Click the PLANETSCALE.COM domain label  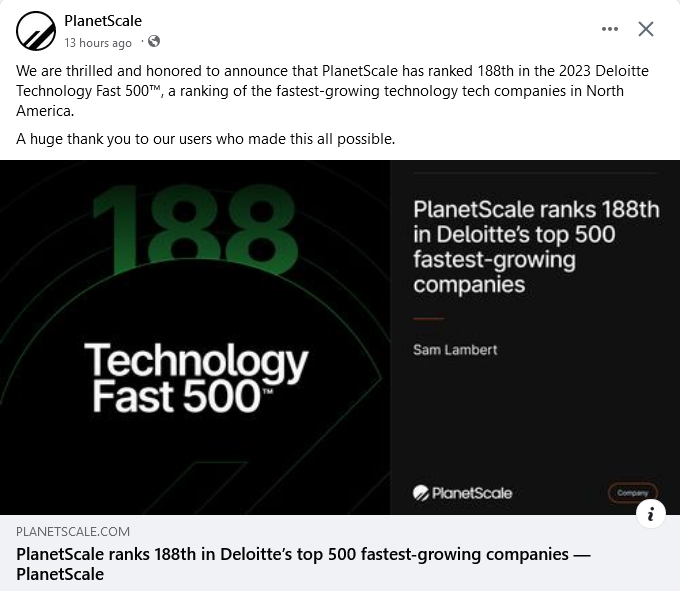pos(73,532)
